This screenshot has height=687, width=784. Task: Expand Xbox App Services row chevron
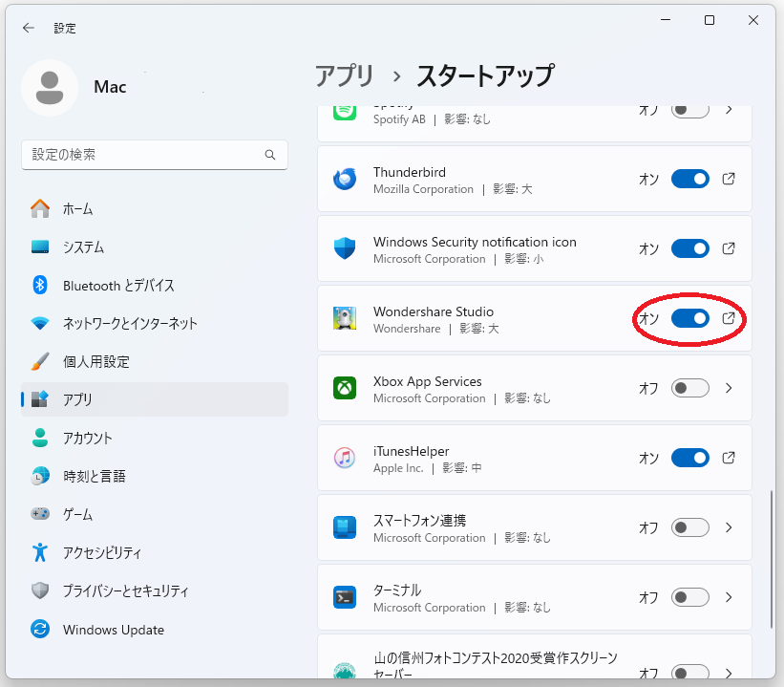pyautogui.click(x=729, y=388)
